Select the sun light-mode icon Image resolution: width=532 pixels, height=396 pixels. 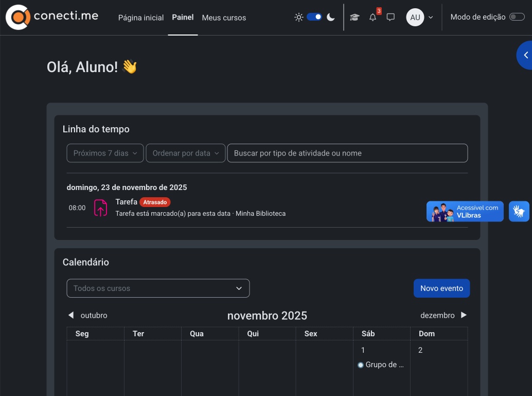pos(298,16)
